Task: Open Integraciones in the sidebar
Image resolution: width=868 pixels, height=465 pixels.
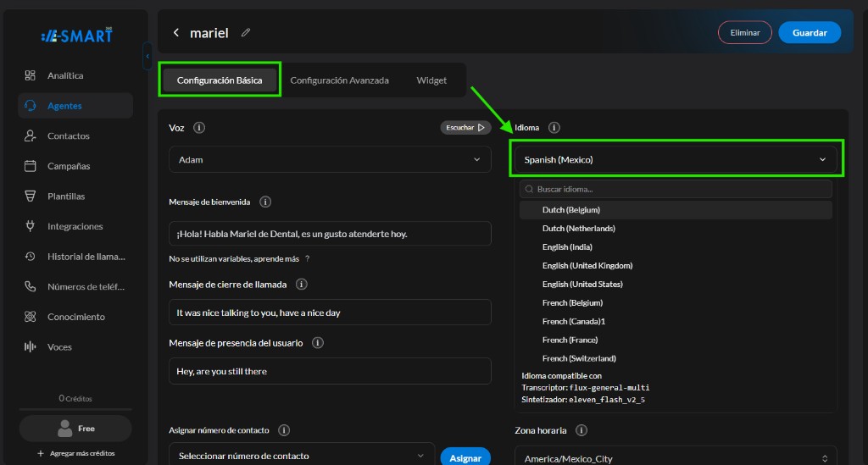Action: pyautogui.click(x=75, y=226)
